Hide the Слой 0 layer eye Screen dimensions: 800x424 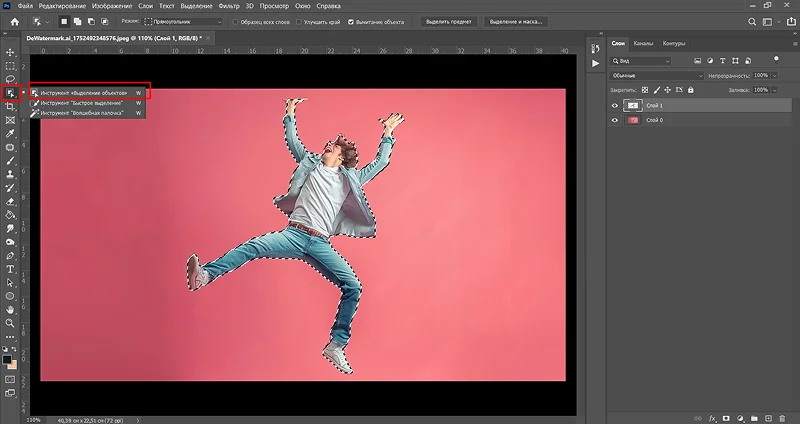(x=615, y=120)
